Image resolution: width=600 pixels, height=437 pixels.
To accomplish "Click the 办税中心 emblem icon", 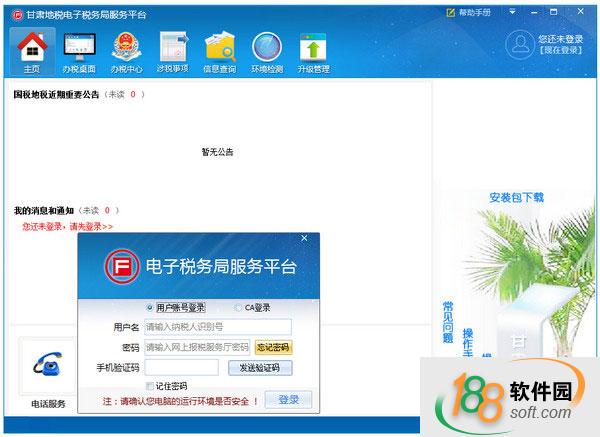I will coord(126,48).
